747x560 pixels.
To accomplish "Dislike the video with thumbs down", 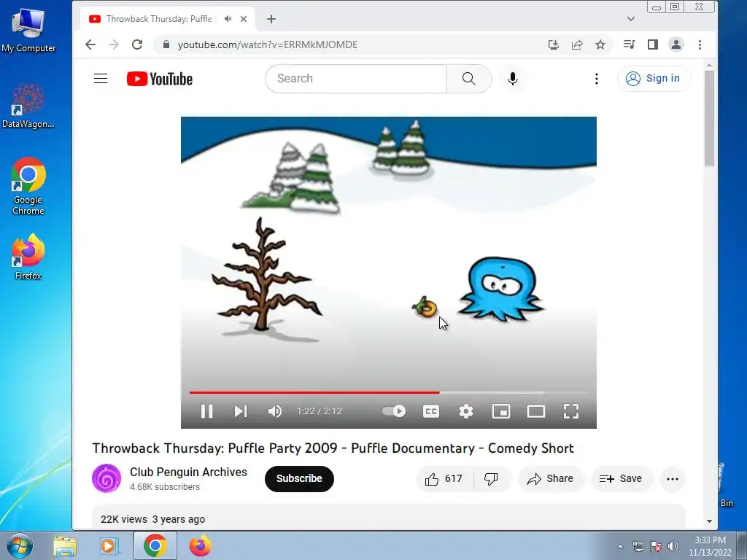I will (491, 478).
